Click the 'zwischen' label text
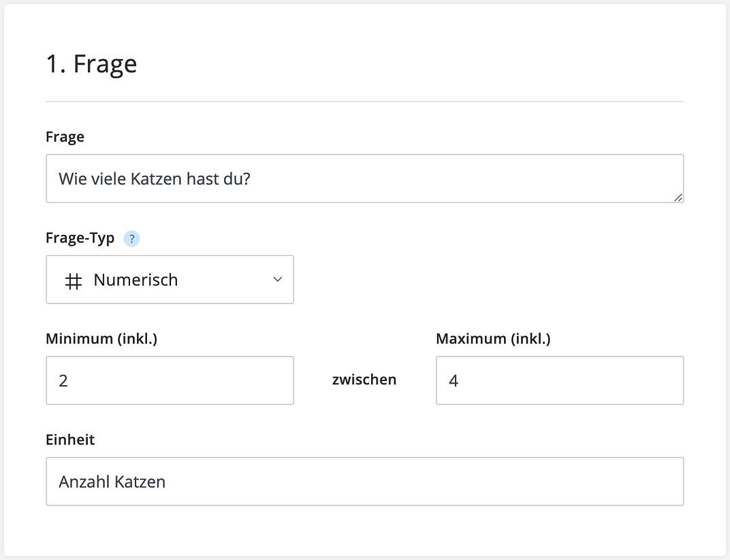 pyautogui.click(x=364, y=380)
